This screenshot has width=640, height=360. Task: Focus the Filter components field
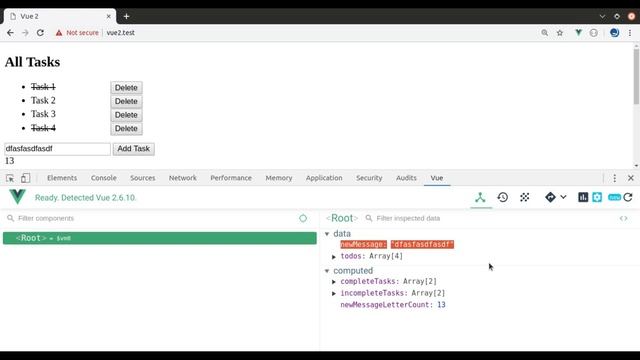tap(153, 218)
